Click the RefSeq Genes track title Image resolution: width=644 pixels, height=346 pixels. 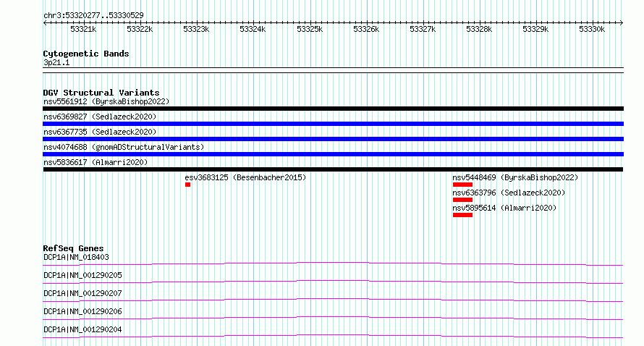point(73,248)
